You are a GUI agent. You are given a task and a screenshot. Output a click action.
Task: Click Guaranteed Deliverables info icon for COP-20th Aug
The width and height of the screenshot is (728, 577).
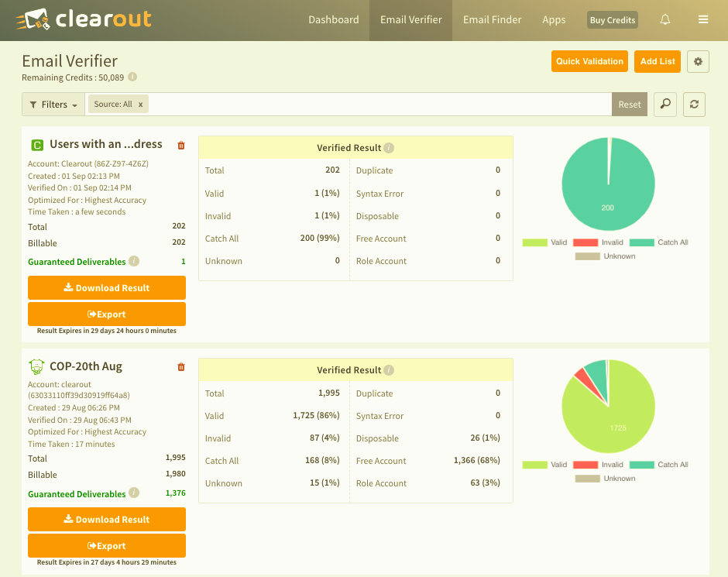[x=134, y=493]
